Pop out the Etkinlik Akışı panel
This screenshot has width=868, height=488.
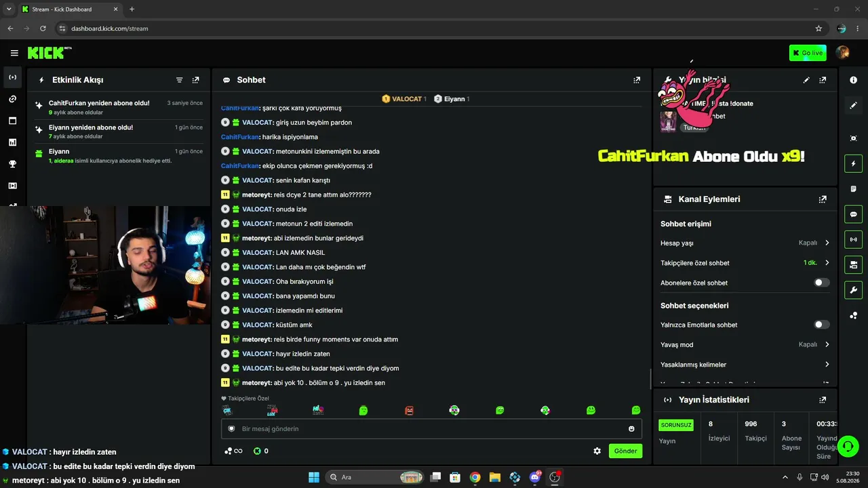tap(196, 80)
